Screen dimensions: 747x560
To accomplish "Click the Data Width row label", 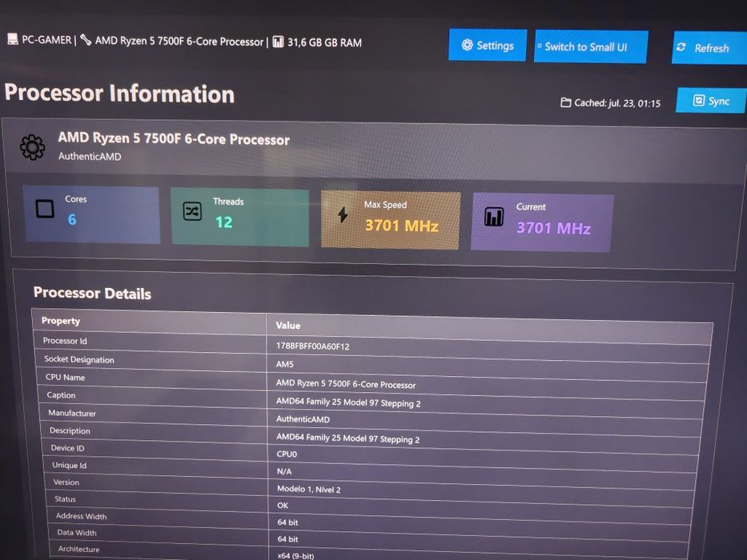I will tap(77, 532).
